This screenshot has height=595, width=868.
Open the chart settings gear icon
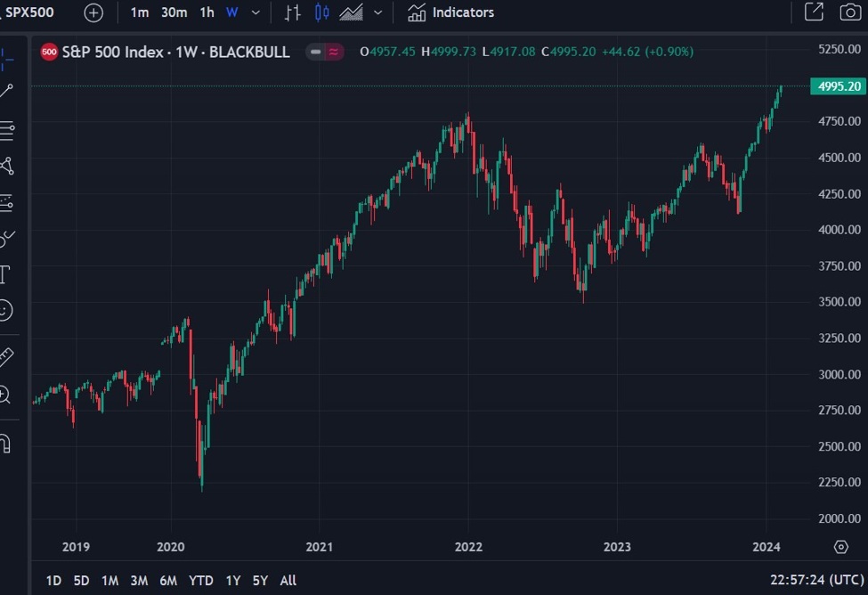[x=841, y=546]
